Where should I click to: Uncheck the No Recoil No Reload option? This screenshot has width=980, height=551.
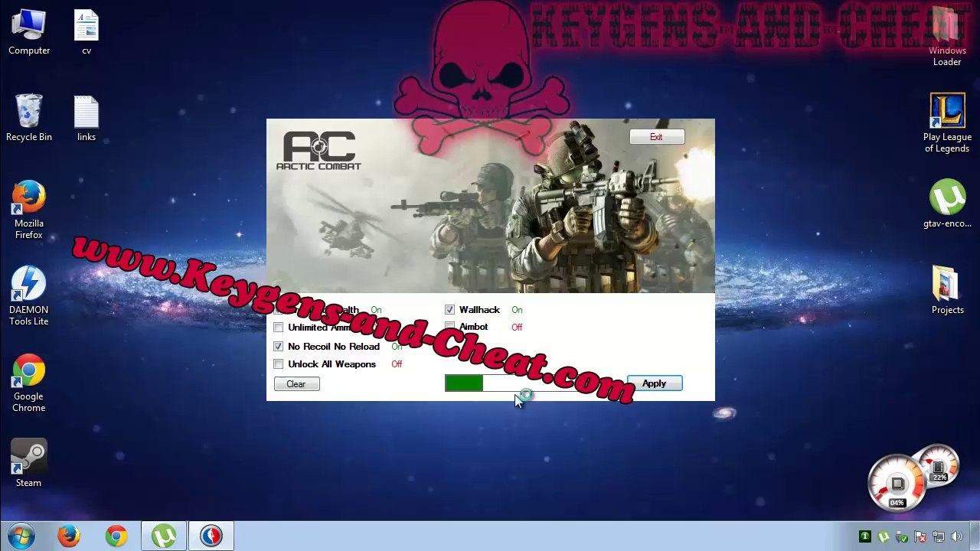(x=279, y=347)
